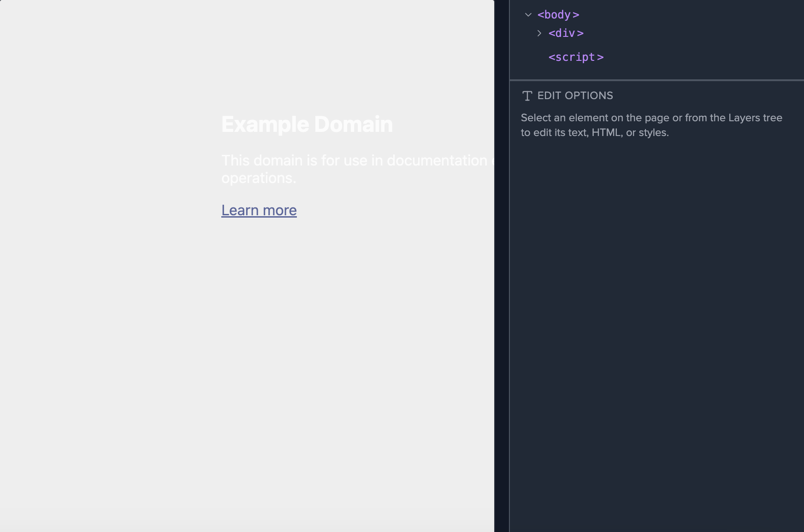
Task: Select the <script> layer
Action: [x=576, y=57]
